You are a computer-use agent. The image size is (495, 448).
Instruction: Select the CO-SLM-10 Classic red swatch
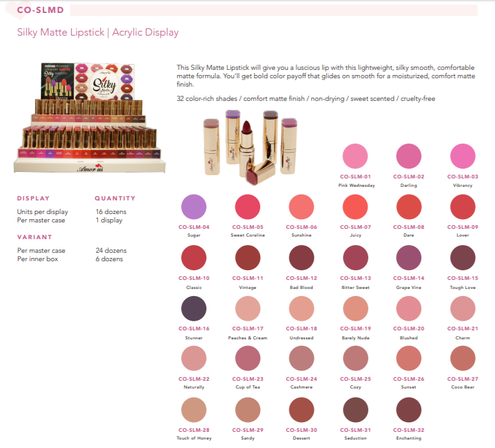pos(194,258)
